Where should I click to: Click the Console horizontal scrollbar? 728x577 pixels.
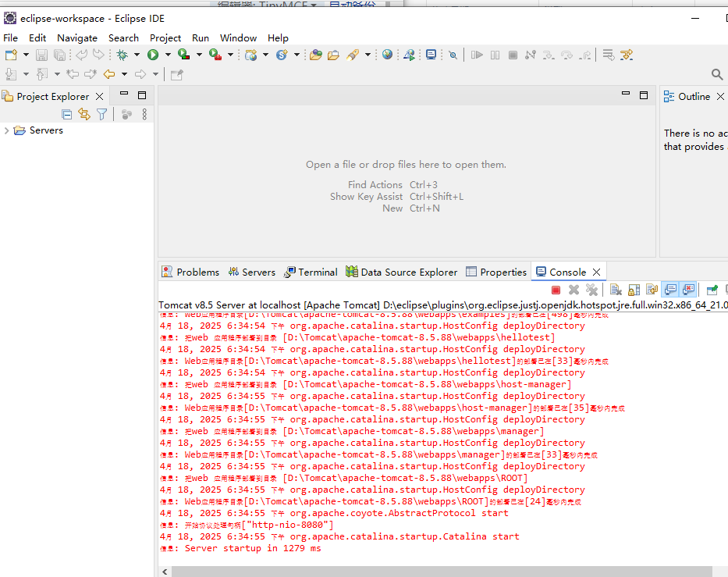[442, 572]
